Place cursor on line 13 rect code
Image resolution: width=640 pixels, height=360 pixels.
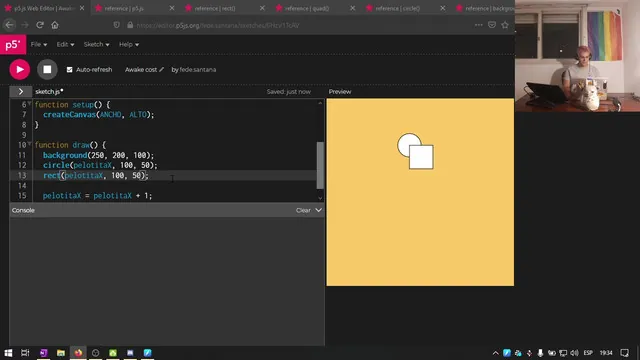pyautogui.click(x=96, y=176)
